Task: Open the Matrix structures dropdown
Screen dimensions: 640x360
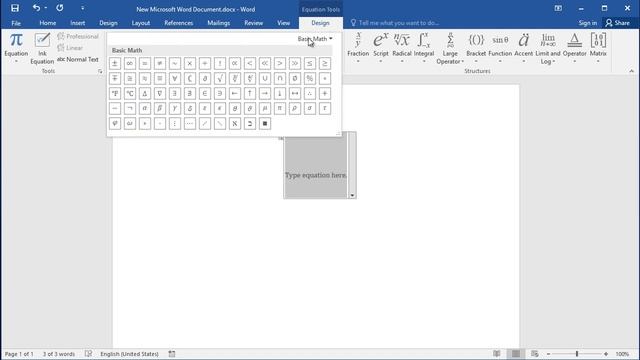Action: click(598, 48)
